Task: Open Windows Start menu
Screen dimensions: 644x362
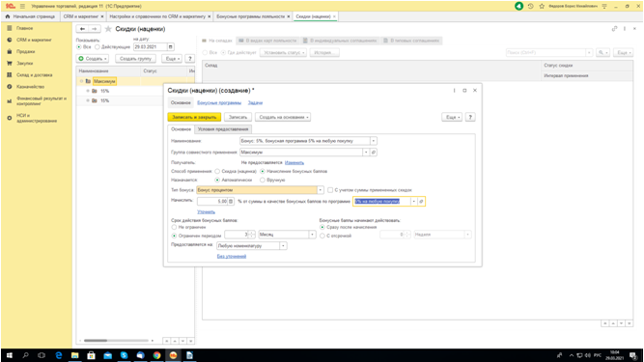Action: pyautogui.click(x=9, y=355)
